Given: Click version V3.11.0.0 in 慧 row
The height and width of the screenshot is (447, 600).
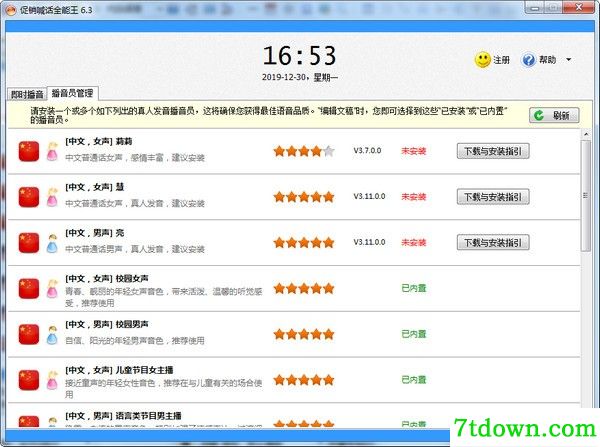Looking at the screenshot, I should [x=369, y=196].
